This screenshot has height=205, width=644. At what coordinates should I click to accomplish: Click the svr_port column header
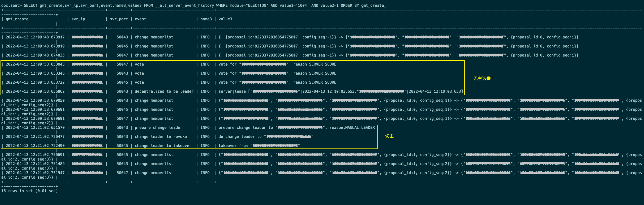click(x=119, y=19)
